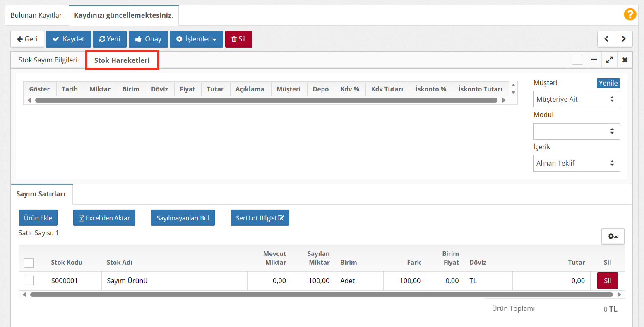The width and height of the screenshot is (644, 327).
Task: Go to next record with right chevron
Action: pyautogui.click(x=623, y=39)
